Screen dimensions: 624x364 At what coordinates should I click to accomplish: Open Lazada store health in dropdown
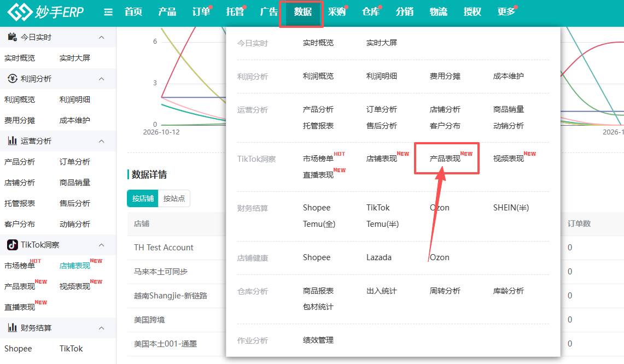coord(379,257)
